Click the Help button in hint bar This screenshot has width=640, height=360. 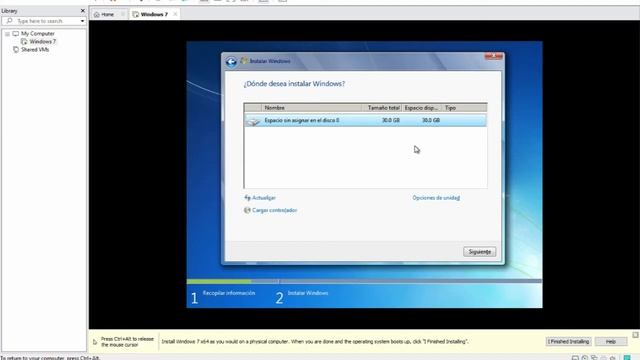[611, 342]
